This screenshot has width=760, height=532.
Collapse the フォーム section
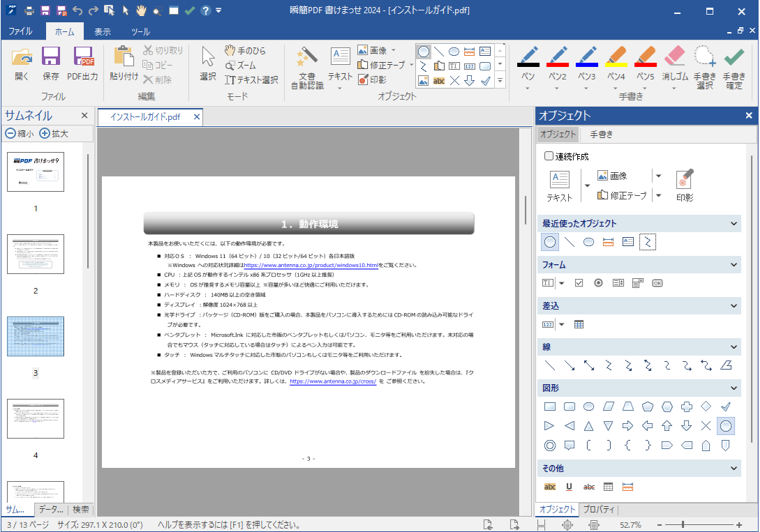735,265
